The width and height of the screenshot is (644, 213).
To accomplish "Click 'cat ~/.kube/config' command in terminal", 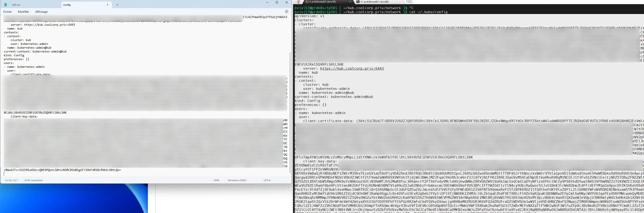I will coord(428,12).
